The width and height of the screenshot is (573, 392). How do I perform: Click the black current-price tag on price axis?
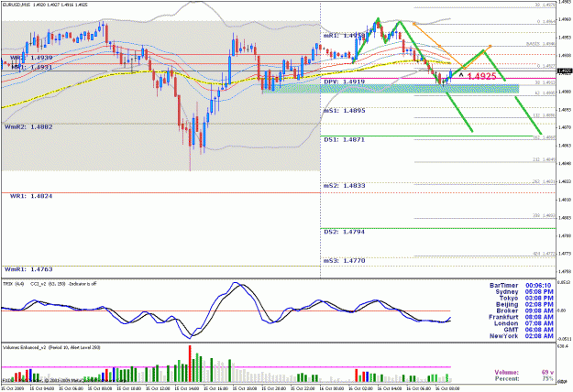566,71
